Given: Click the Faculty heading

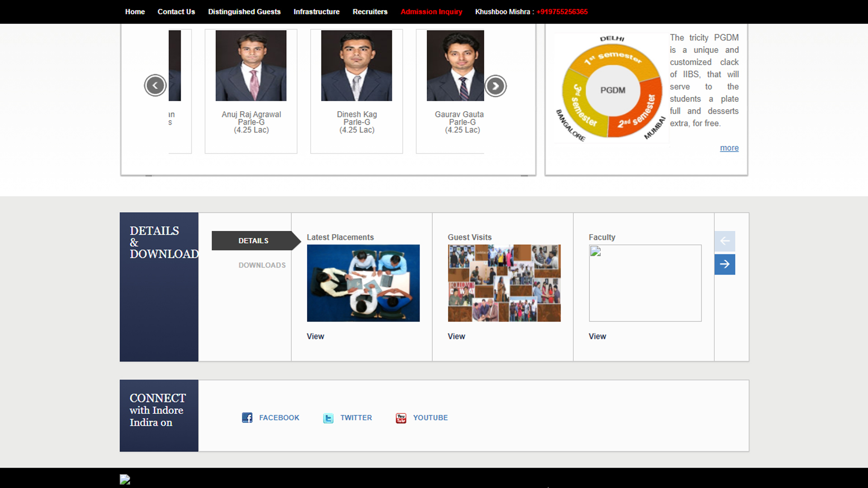Looking at the screenshot, I should 602,237.
